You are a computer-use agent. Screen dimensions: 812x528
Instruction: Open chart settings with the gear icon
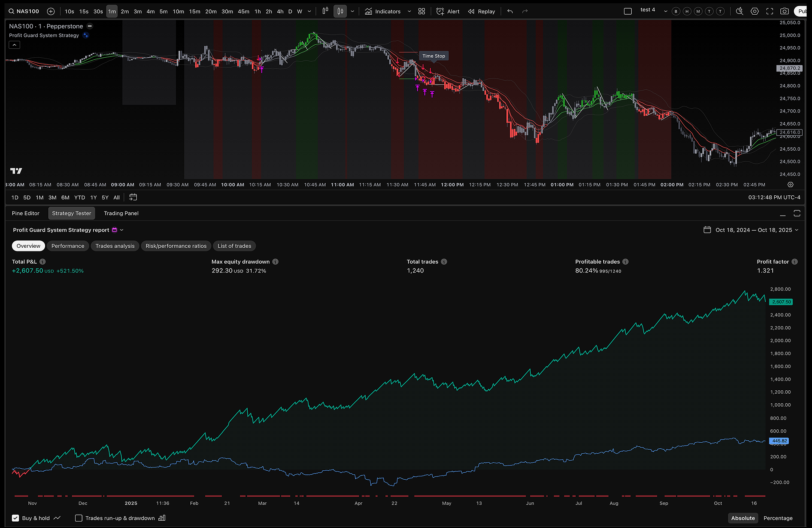(755, 11)
